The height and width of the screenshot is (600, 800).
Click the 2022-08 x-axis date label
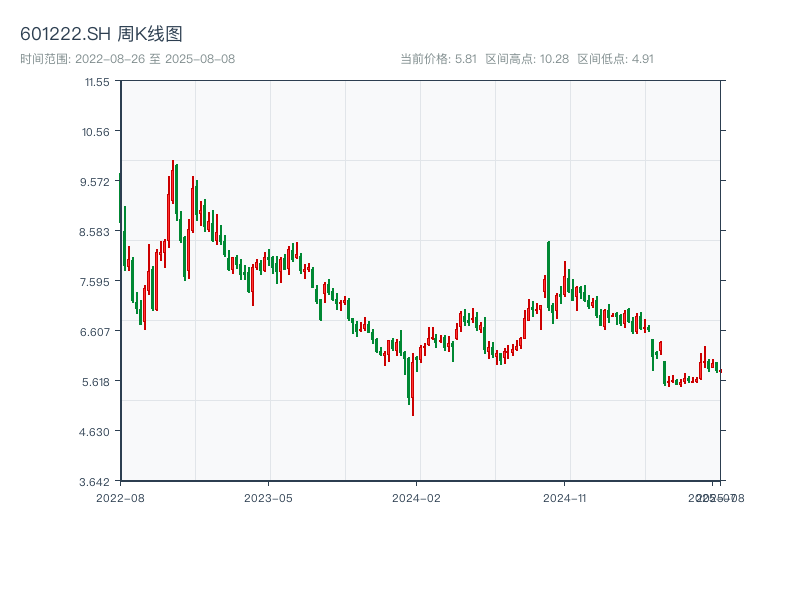(120, 497)
